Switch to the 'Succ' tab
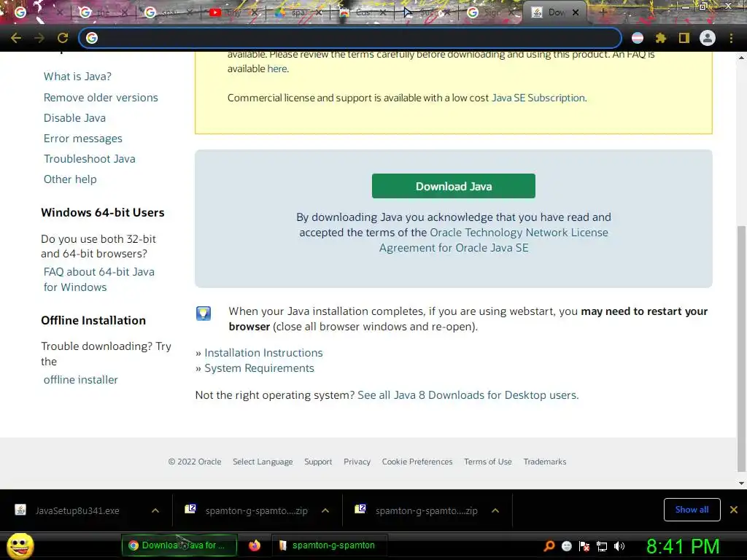Viewport: 747px width, 560px height. click(x=426, y=12)
